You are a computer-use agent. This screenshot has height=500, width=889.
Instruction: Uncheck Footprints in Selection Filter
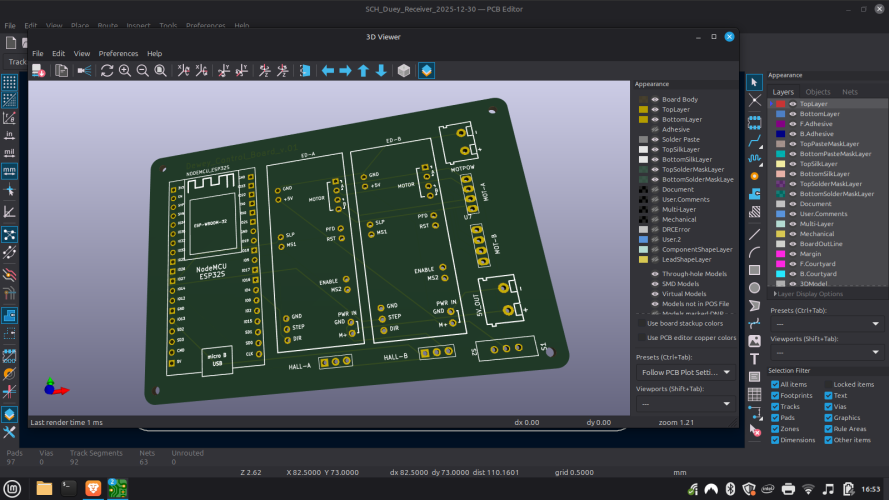click(x=776, y=395)
